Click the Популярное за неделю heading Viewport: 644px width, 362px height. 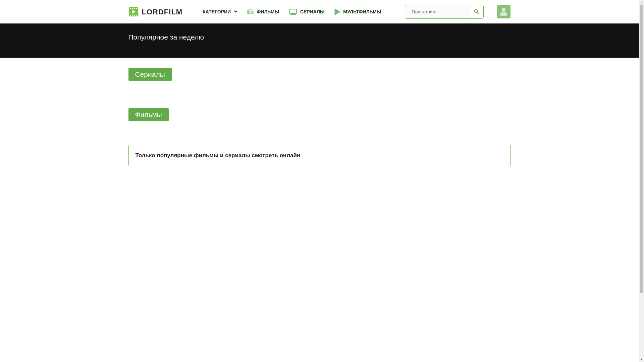166,37
